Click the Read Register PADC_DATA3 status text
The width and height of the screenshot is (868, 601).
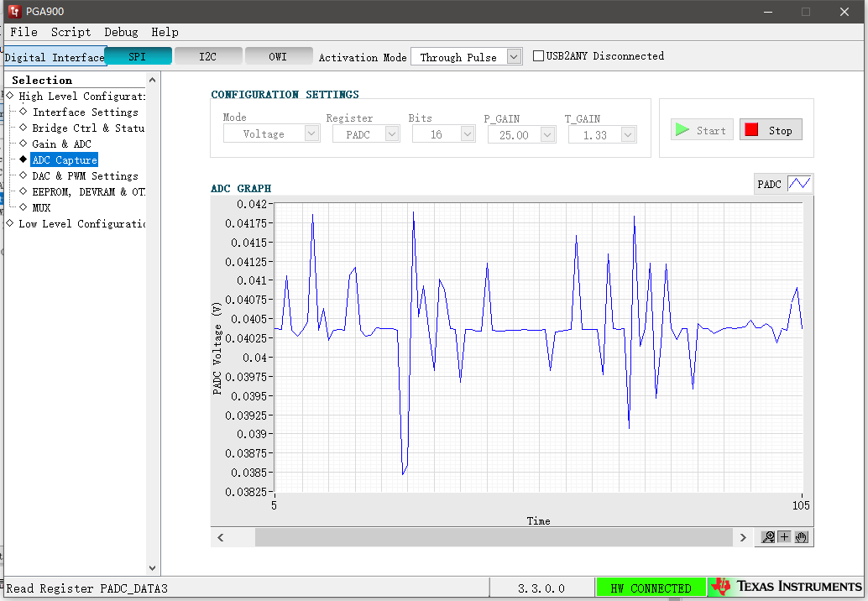point(86,588)
